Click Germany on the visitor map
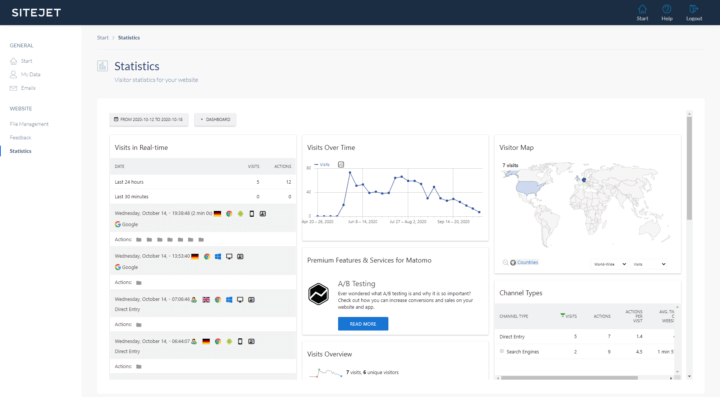The height and width of the screenshot is (397, 720). click(584, 180)
